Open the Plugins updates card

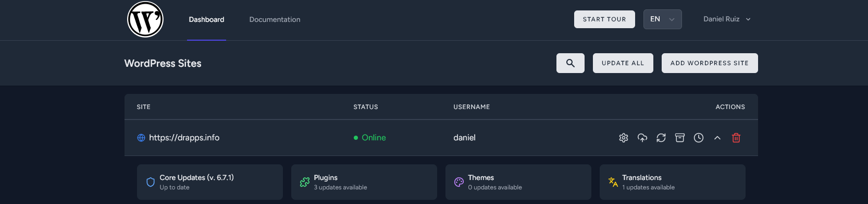[364, 182]
